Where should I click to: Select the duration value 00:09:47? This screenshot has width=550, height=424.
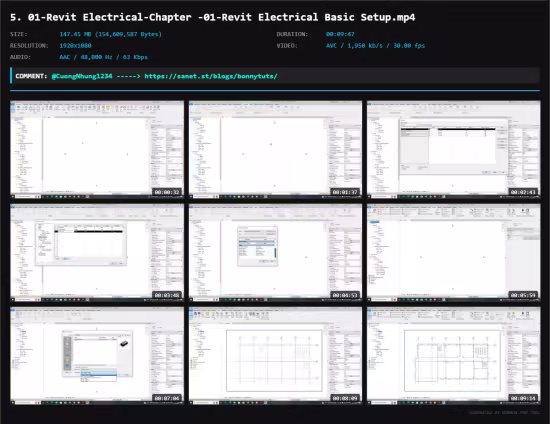340,34
